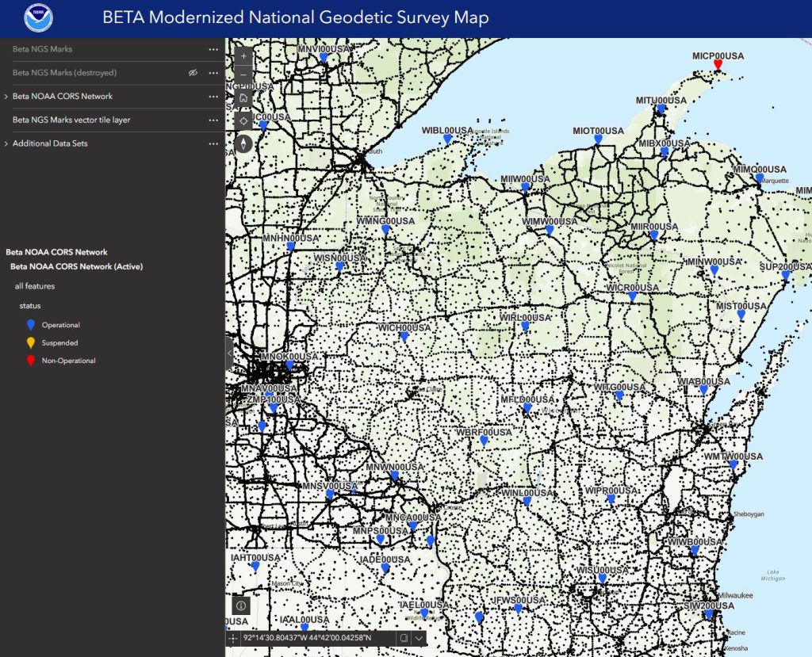Open options for Additional Data Sets
Viewport: 812px width, 657px height.
(213, 143)
